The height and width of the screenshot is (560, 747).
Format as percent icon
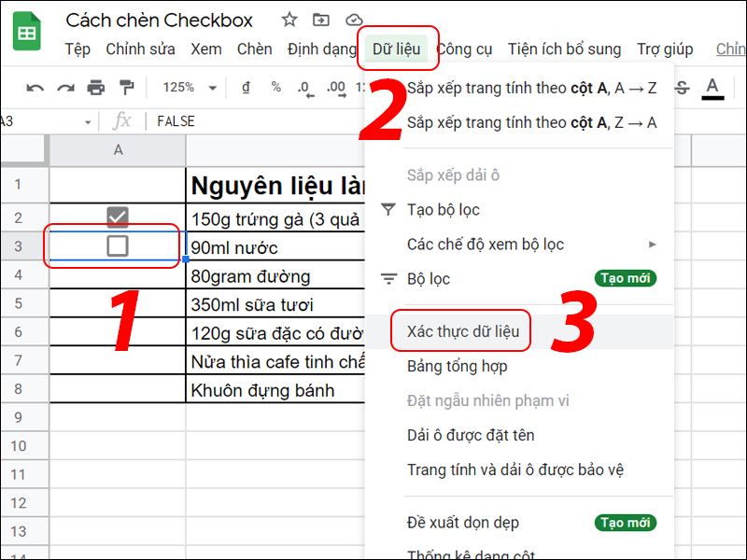[x=275, y=87]
